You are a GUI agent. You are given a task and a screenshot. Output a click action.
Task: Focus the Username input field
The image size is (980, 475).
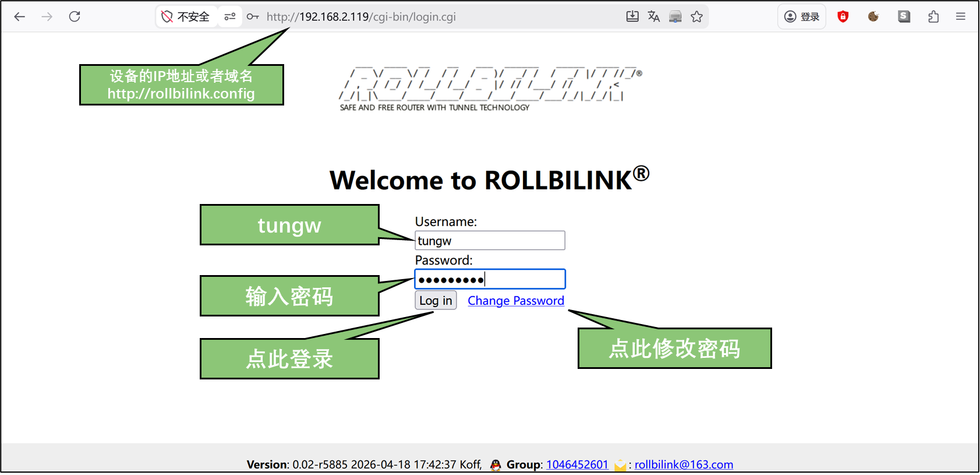click(490, 241)
